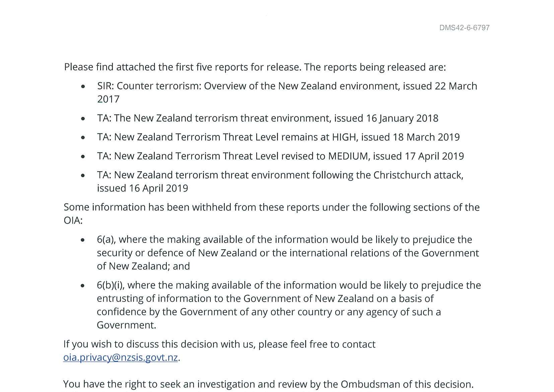Click the '2017' year under the SIR report
554x392 pixels.
(x=108, y=99)
